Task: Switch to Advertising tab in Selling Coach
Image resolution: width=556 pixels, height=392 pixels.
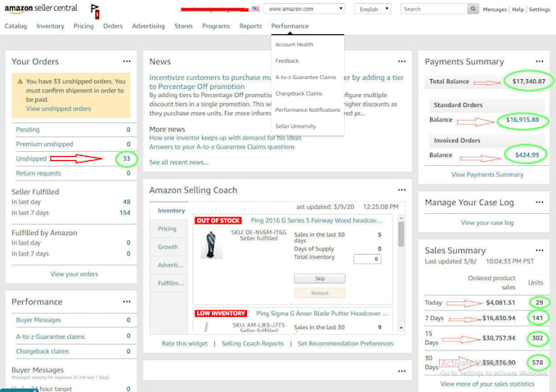Action: [169, 265]
